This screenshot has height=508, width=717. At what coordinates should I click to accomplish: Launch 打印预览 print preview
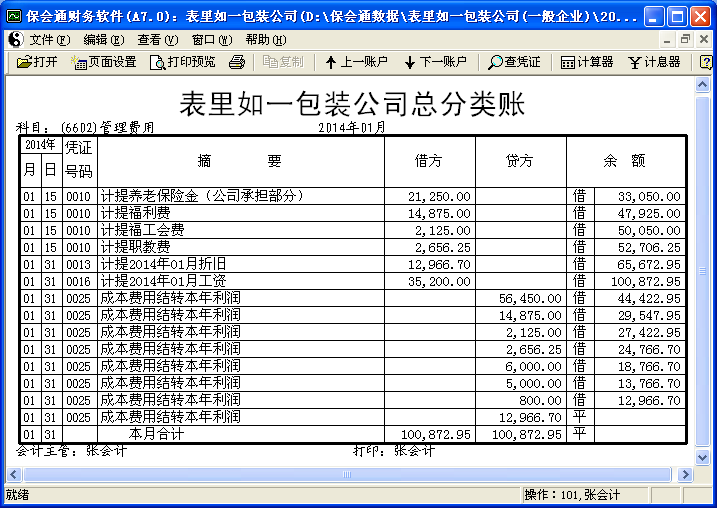(182, 62)
